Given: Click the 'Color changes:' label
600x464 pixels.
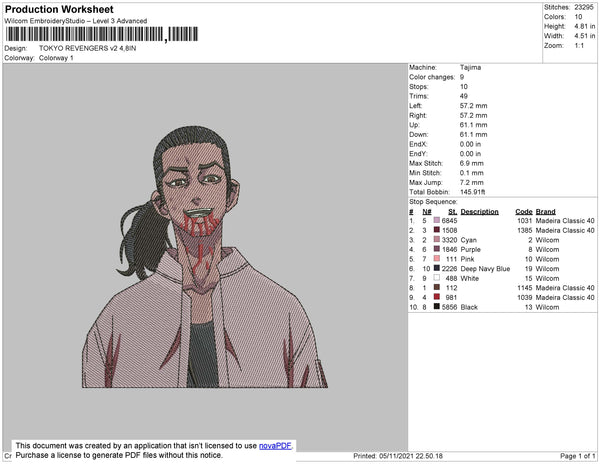Looking at the screenshot, I should (432, 77).
